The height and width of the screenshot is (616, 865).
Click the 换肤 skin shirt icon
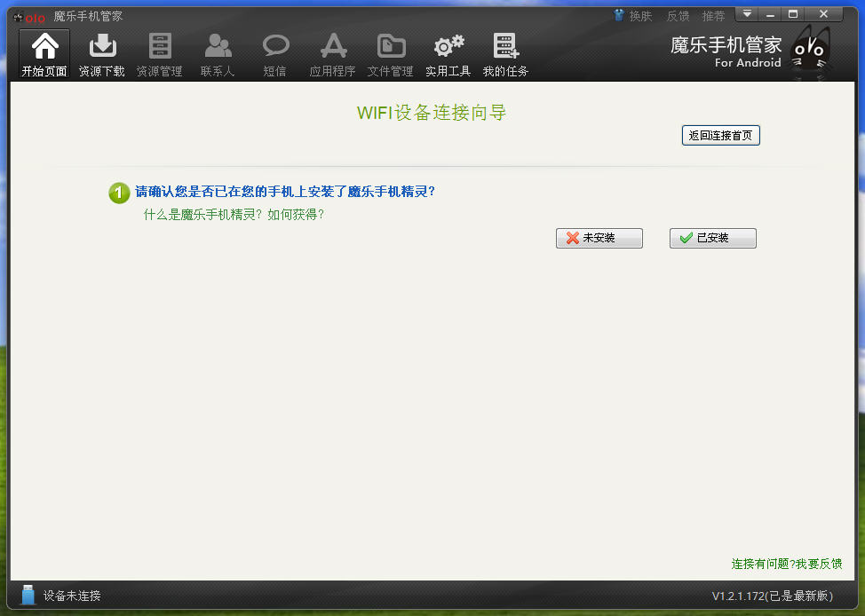[619, 15]
